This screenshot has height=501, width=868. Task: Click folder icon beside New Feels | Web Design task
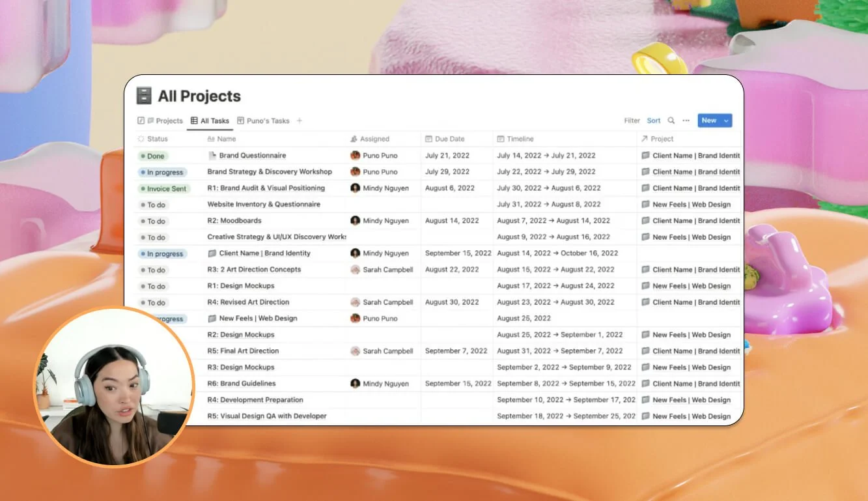coord(212,319)
